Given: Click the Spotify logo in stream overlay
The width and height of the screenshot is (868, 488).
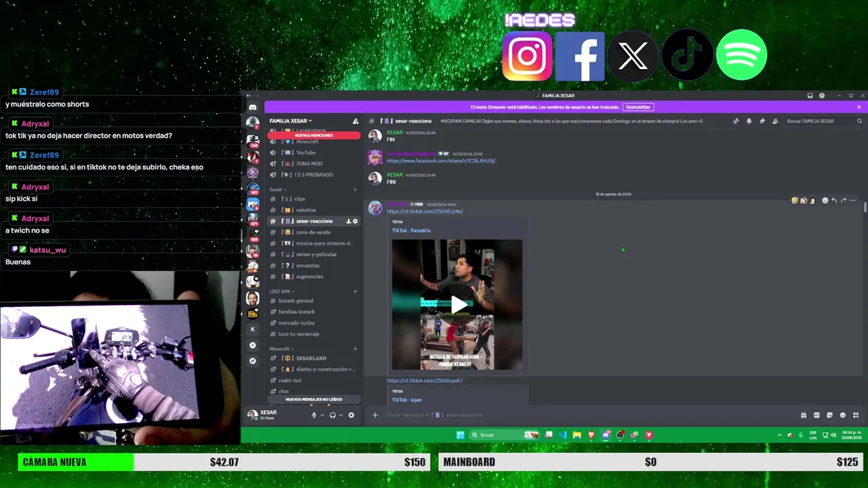Looking at the screenshot, I should [741, 55].
